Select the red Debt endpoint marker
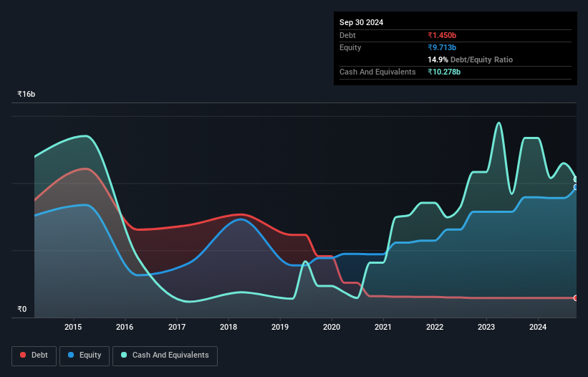The image size is (588, 377). [x=576, y=298]
